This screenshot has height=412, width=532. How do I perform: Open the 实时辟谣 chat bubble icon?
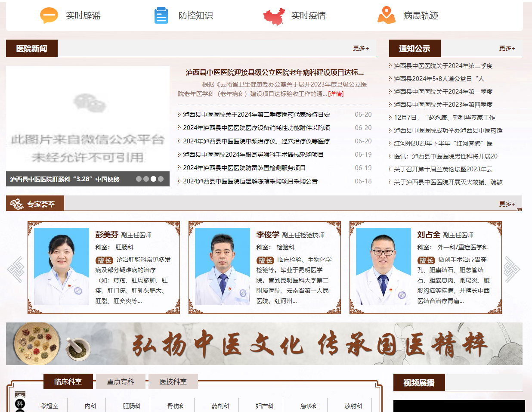pos(49,15)
